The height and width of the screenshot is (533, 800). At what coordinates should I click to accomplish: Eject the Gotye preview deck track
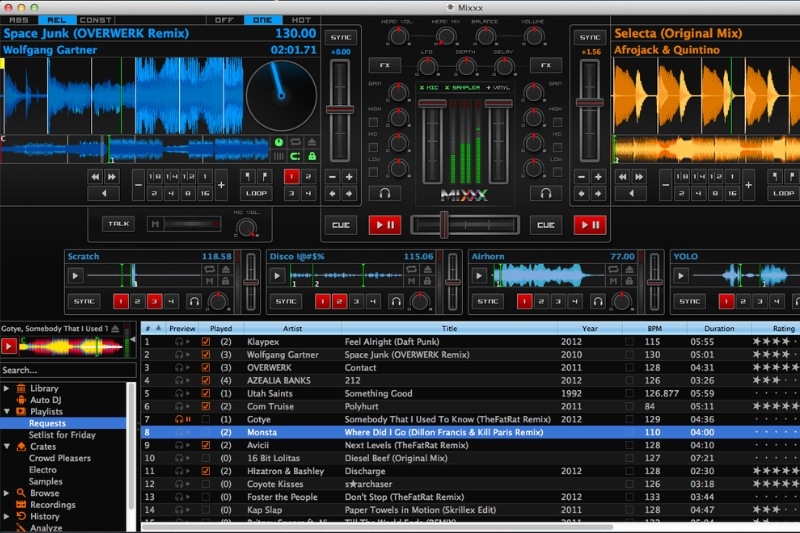[x=115, y=328]
